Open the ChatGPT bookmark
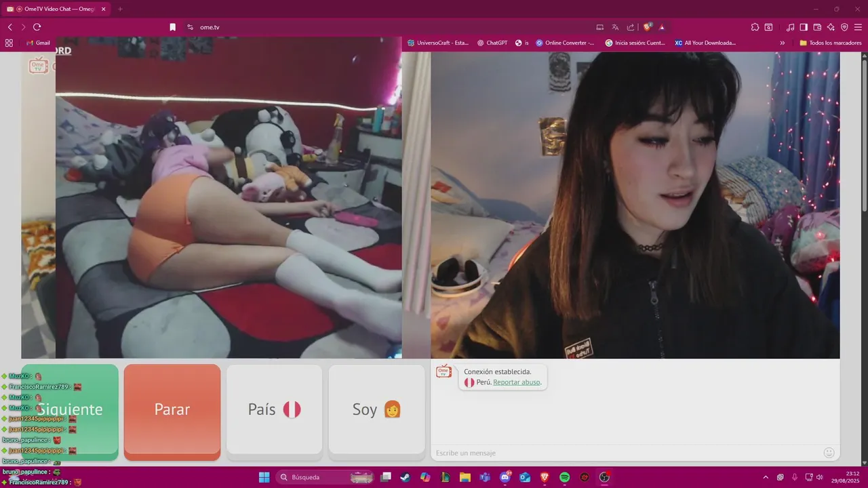The width and height of the screenshot is (868, 488). click(492, 43)
